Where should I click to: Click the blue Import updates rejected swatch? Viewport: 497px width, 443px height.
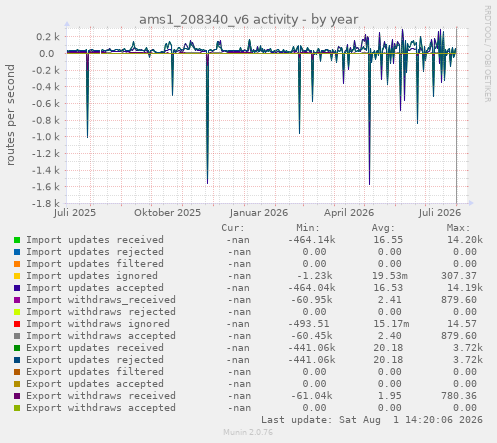pyautogui.click(x=17, y=252)
